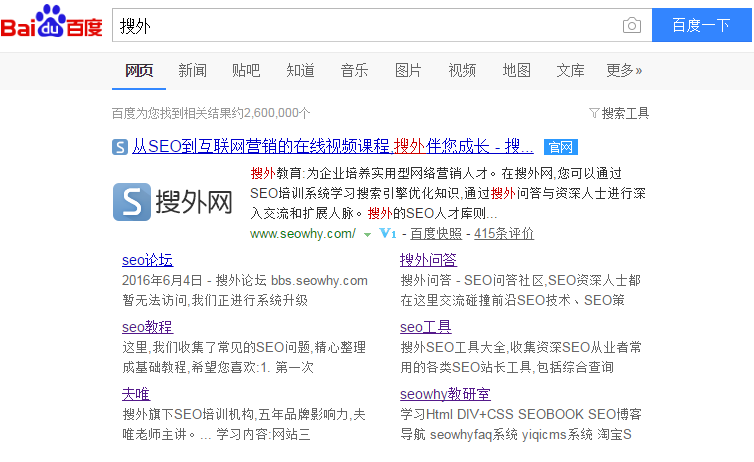Open the 夫唯 sublink
The width and height of the screenshot is (754, 462).
[x=136, y=394]
